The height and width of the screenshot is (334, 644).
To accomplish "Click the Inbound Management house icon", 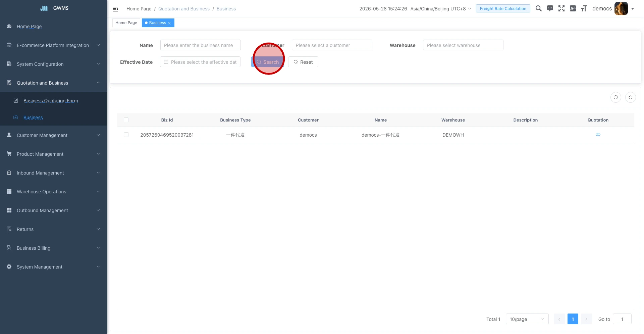I will (9, 173).
